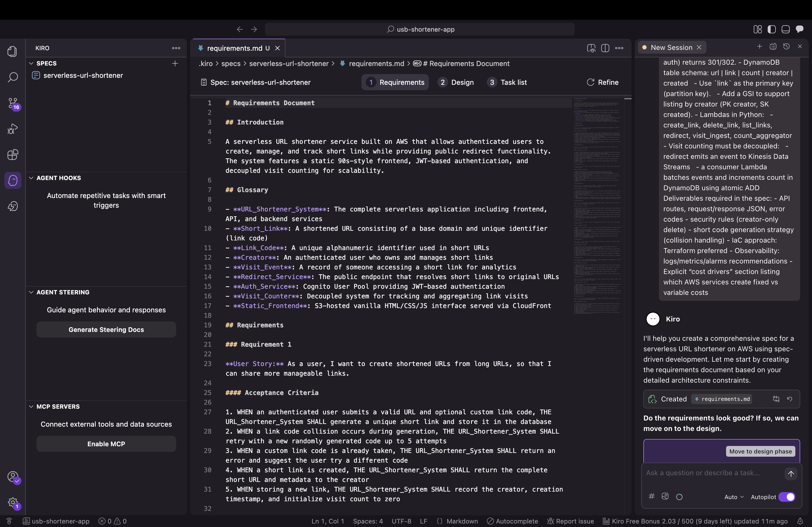Screen dimensions: 812x527
Task: Toggle the bottom panel layout icon
Action: coord(786,29)
